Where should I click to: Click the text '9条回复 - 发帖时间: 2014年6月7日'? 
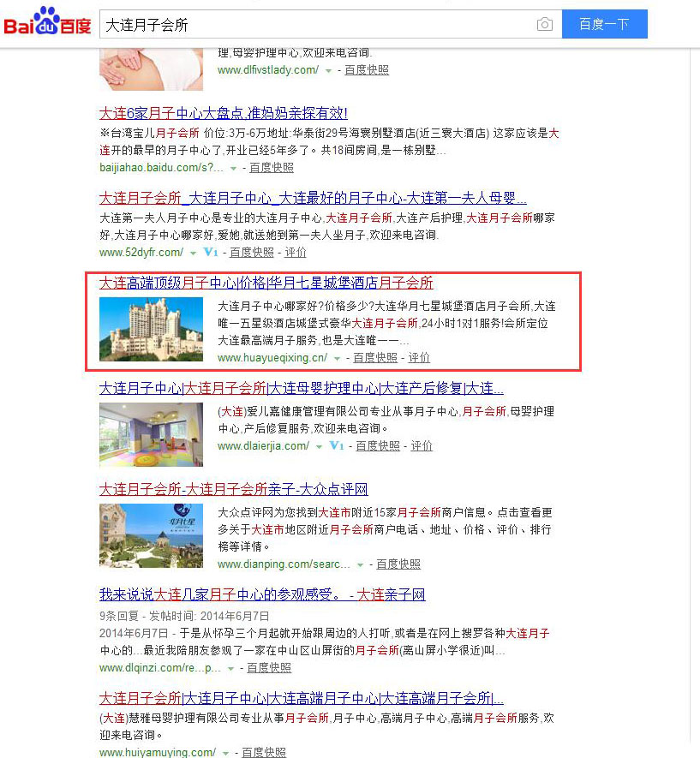[184, 616]
